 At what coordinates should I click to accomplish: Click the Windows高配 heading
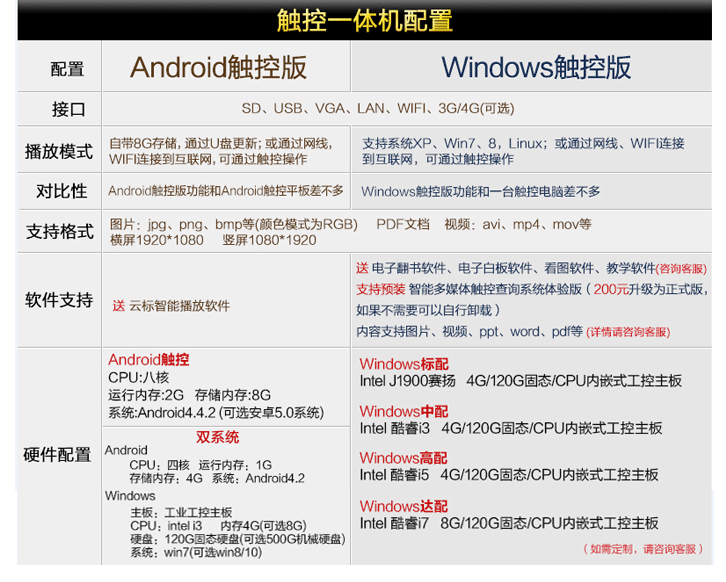pyautogui.click(x=403, y=458)
